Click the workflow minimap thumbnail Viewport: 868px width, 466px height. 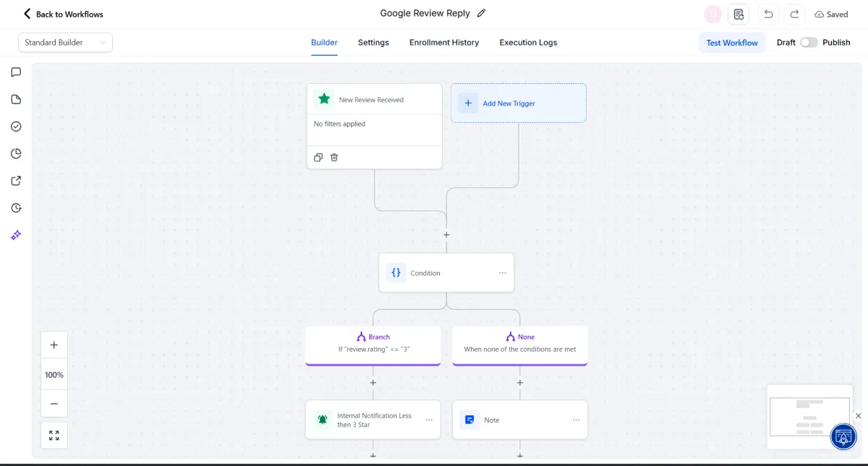799,417
